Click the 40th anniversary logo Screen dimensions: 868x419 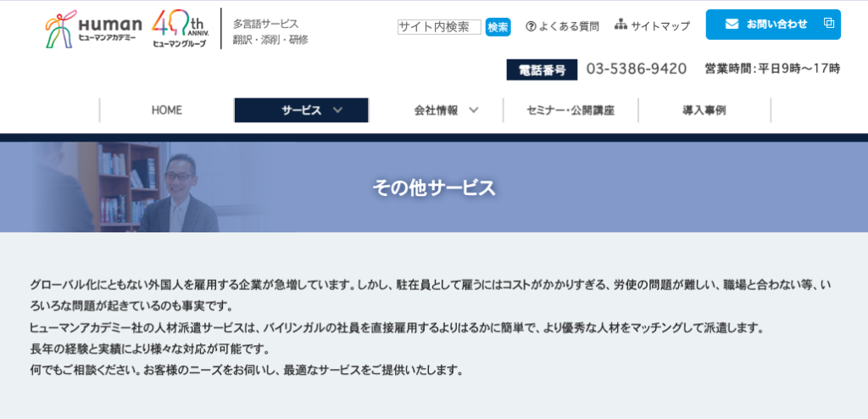180,29
